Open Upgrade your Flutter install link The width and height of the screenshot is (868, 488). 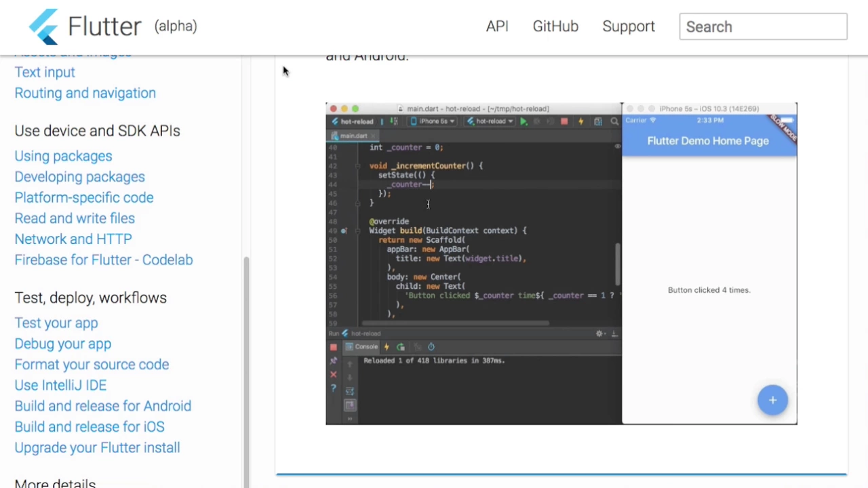pyautogui.click(x=97, y=448)
